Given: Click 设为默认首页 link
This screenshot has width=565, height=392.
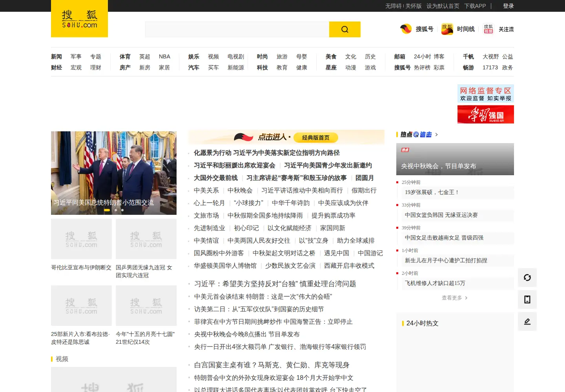Looking at the screenshot, I should pyautogui.click(x=443, y=6).
